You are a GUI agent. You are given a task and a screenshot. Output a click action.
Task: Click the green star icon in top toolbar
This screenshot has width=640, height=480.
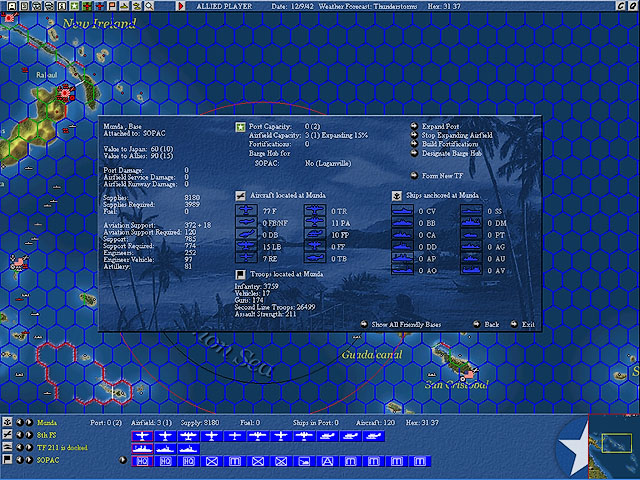coord(74,6)
